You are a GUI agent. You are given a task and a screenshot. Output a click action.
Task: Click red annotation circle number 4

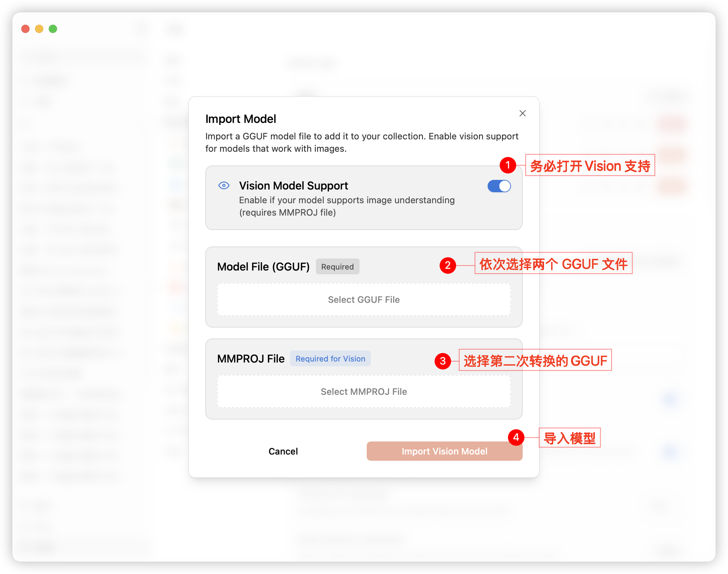tap(516, 437)
